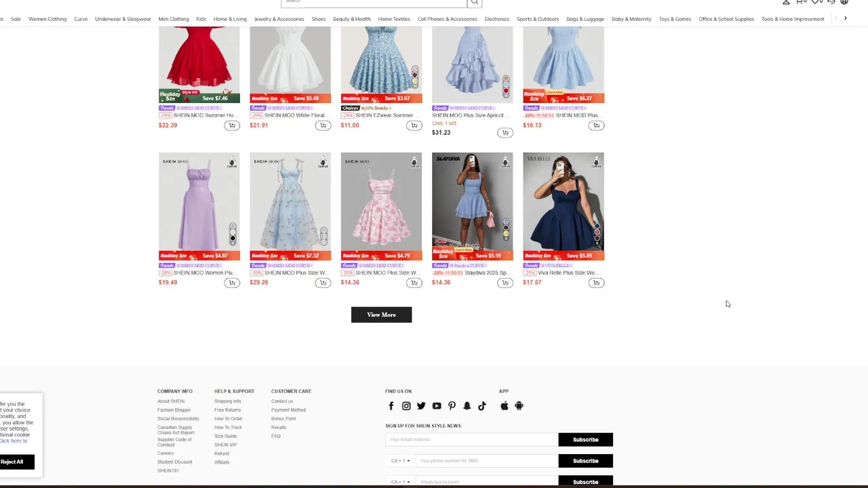Focus phone number for SMS field
The image size is (868, 488).
(486, 461)
